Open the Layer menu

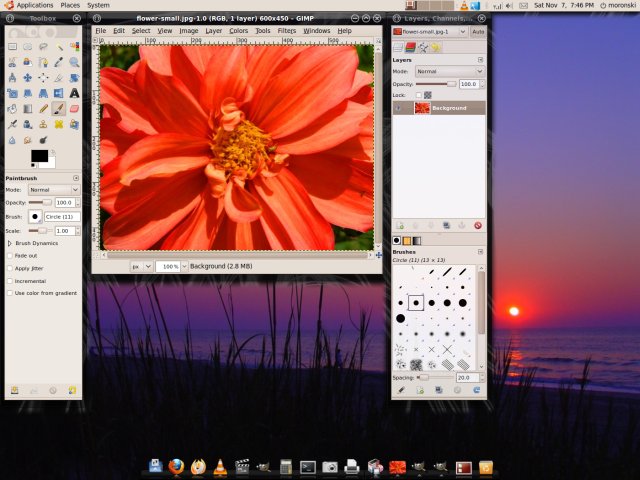[x=213, y=31]
